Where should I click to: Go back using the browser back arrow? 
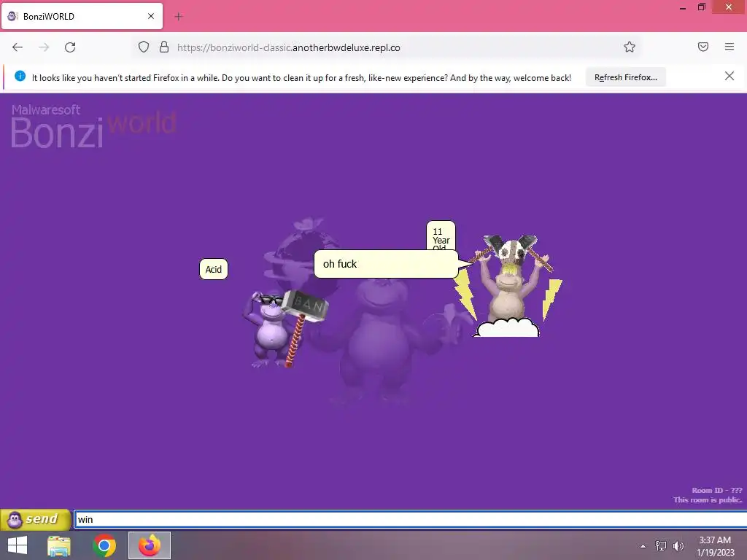[x=18, y=47]
